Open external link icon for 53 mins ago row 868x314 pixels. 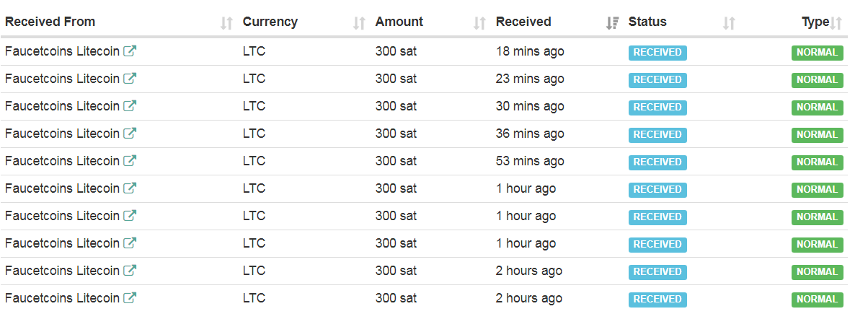click(130, 161)
